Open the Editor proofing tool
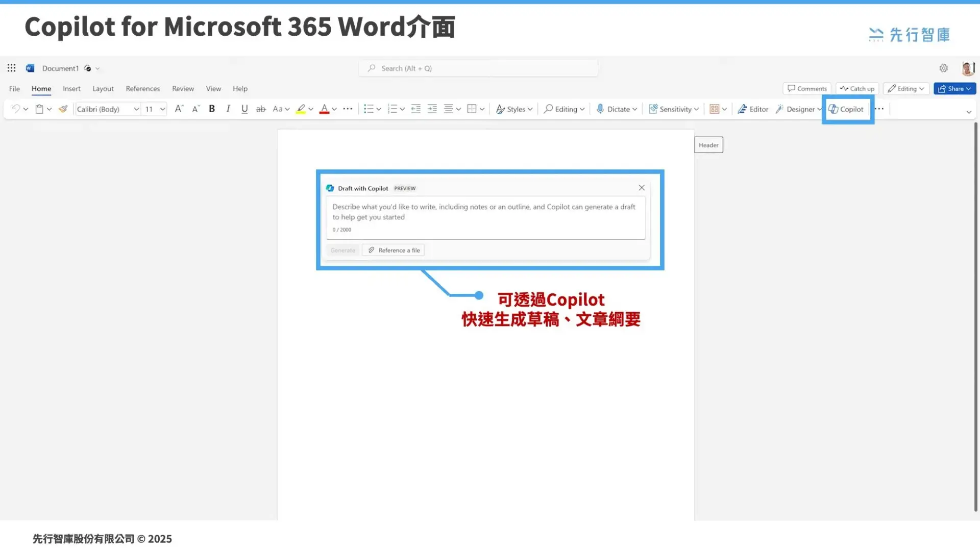Image resolution: width=980 pixels, height=551 pixels. tap(753, 109)
